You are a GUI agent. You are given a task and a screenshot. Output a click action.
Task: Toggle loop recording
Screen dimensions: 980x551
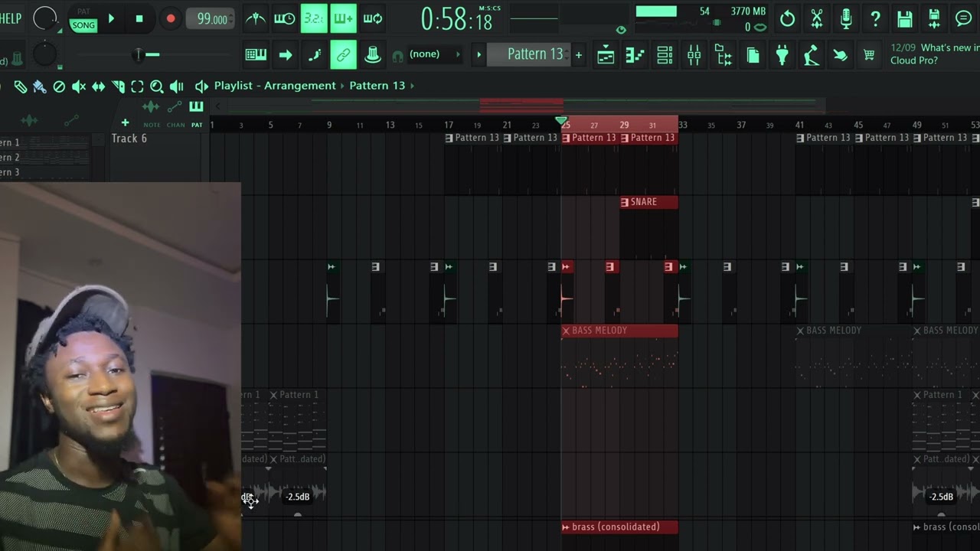(x=373, y=19)
